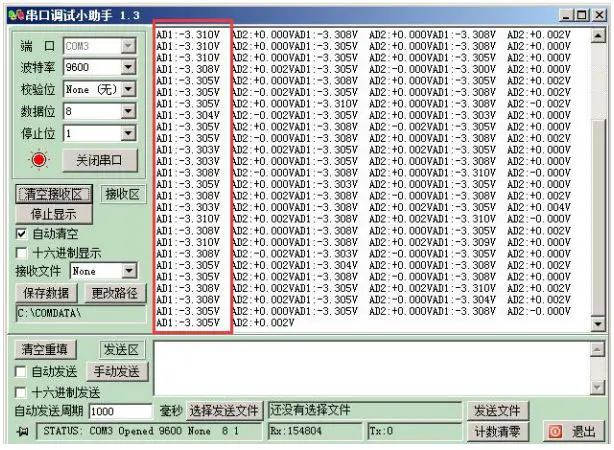The height and width of the screenshot is (450, 614).
Task: Click the 发送文件 button
Action: [497, 411]
